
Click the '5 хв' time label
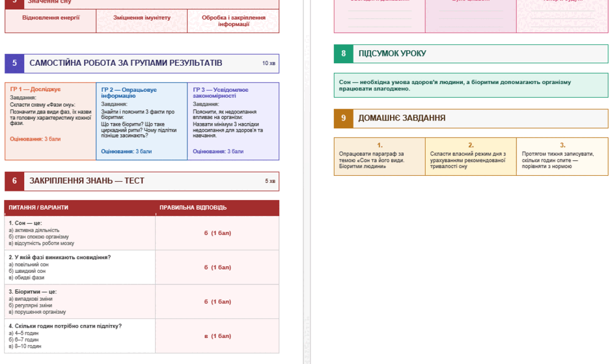point(270,181)
